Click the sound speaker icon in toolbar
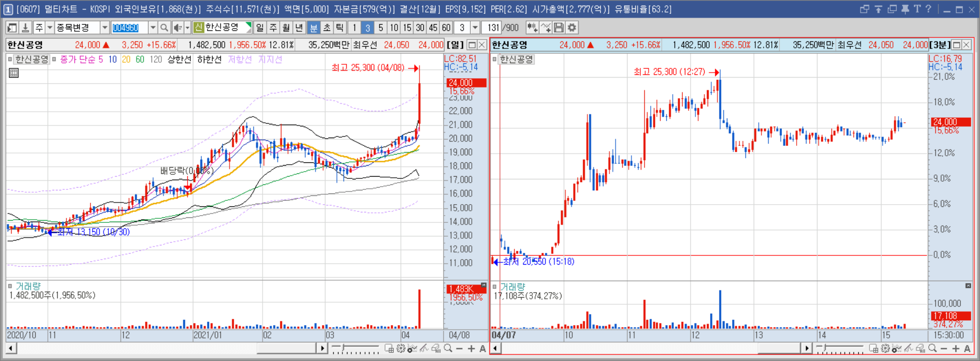980x361 pixels. pyautogui.click(x=177, y=28)
